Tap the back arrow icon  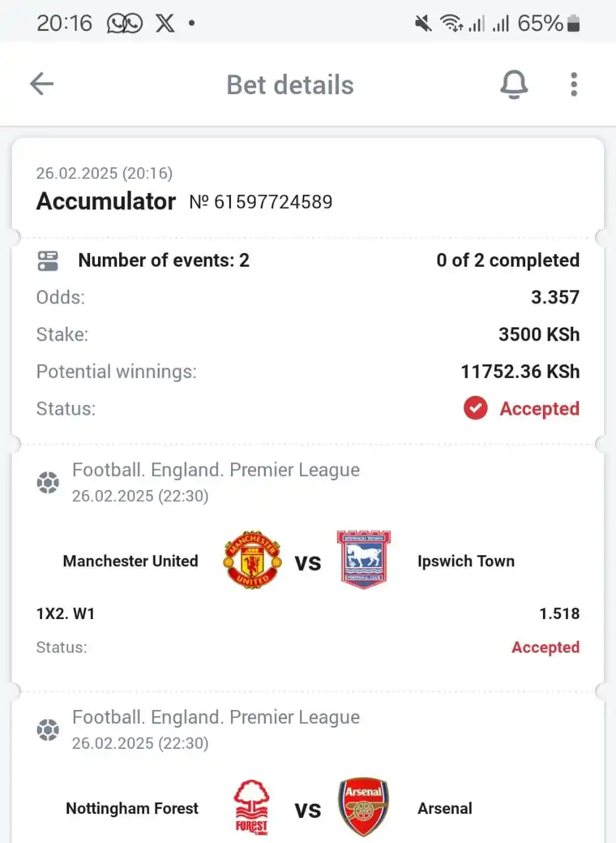(x=41, y=84)
